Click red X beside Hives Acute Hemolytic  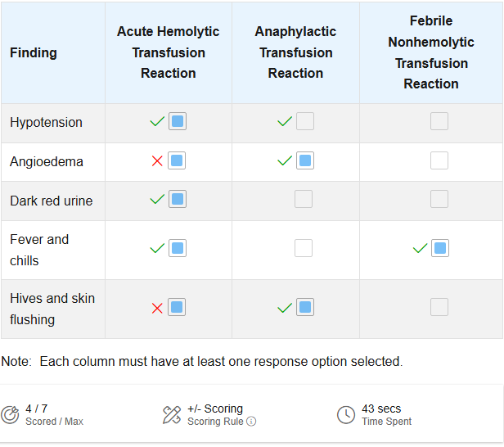[157, 308]
